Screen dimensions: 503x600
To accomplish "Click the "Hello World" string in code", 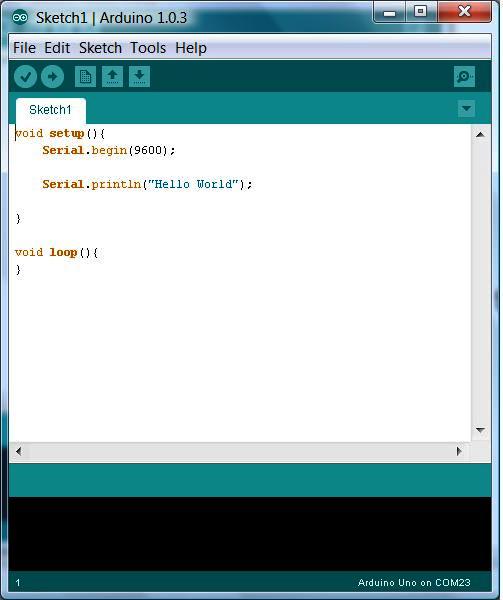I will click(193, 184).
